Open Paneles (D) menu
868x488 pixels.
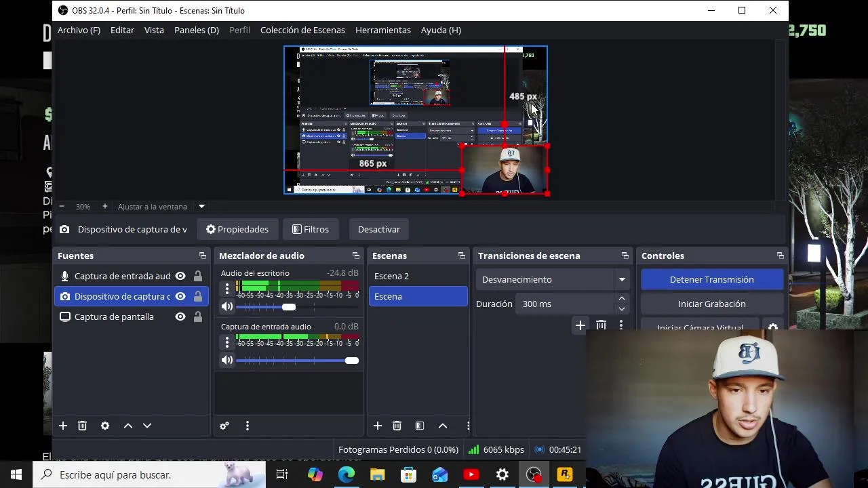click(x=197, y=30)
